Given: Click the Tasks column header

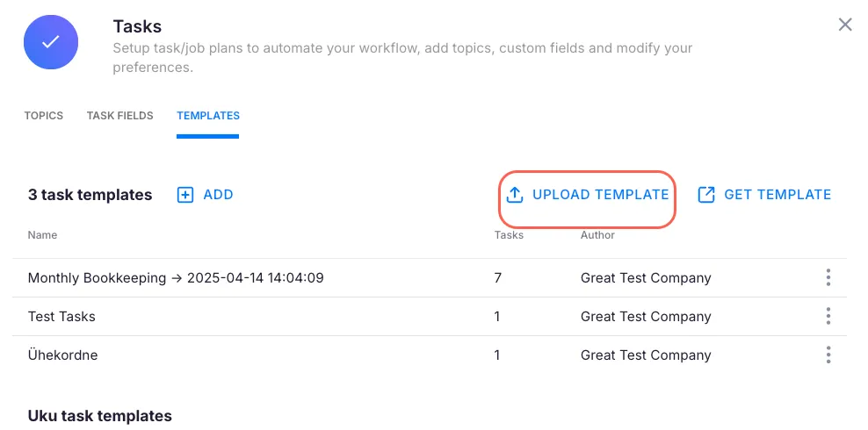Looking at the screenshot, I should coord(509,235).
